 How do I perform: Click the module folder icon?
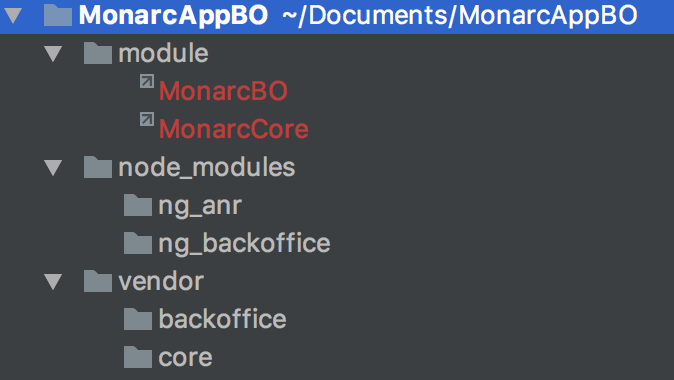pyautogui.click(x=98, y=53)
